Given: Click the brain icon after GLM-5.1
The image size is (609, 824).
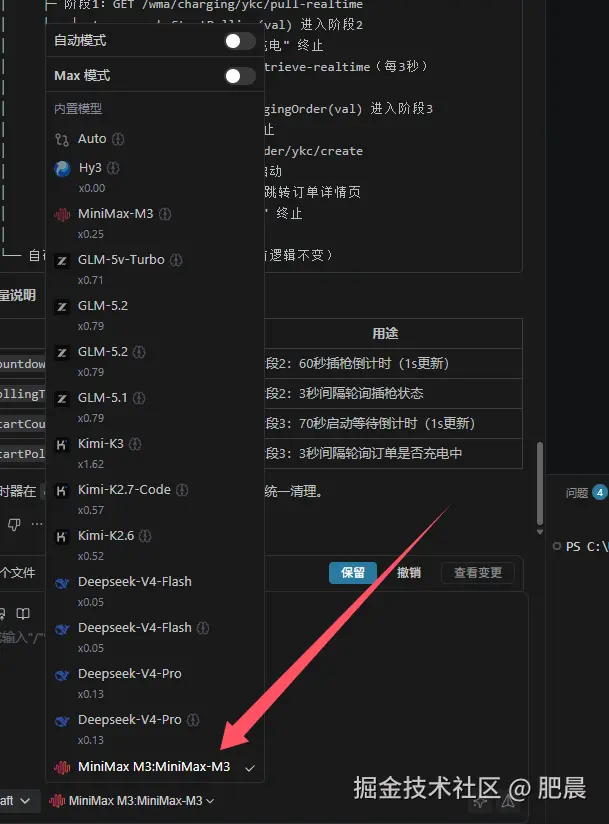Looking at the screenshot, I should [139, 398].
